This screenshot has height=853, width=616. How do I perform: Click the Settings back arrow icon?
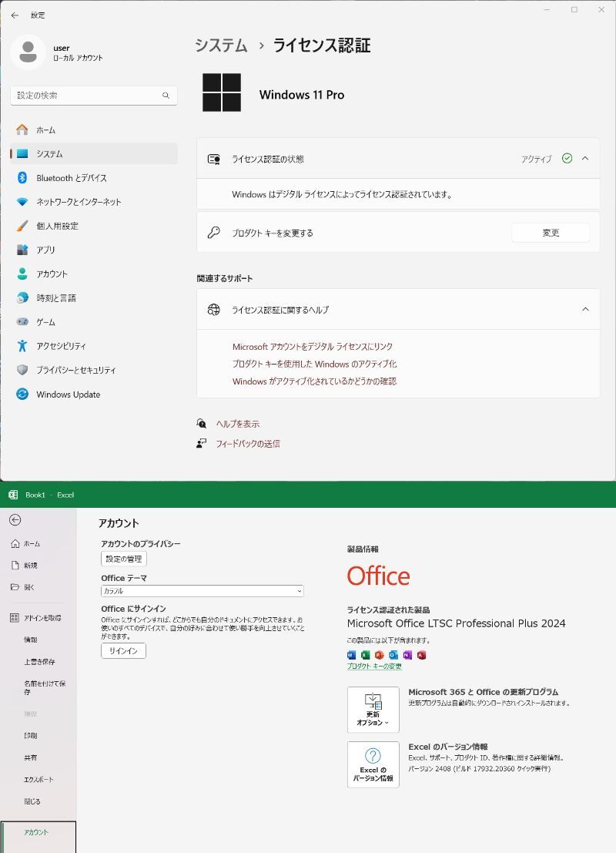click(15, 15)
